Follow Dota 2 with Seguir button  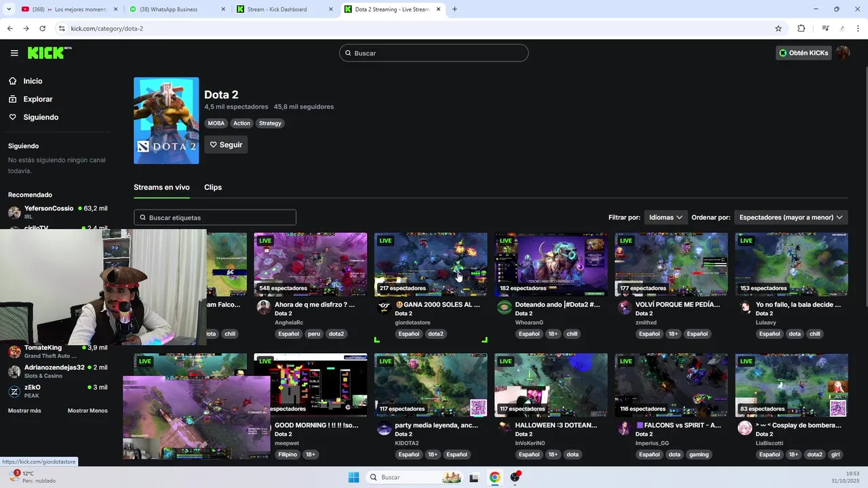tap(226, 144)
